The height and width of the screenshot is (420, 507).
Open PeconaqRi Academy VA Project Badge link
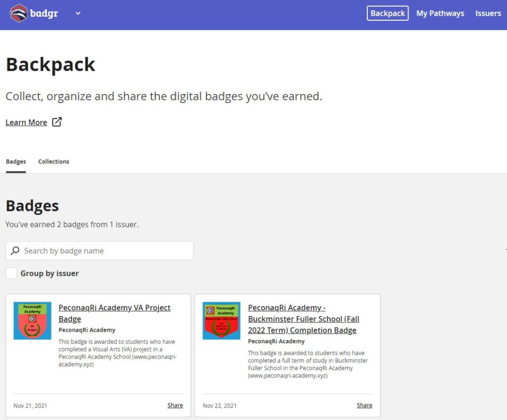114,313
